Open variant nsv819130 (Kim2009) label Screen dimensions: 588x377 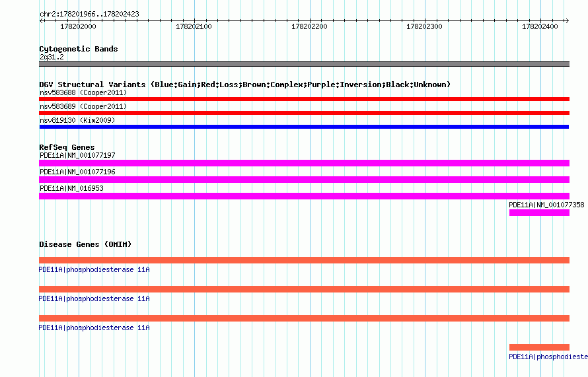77,120
